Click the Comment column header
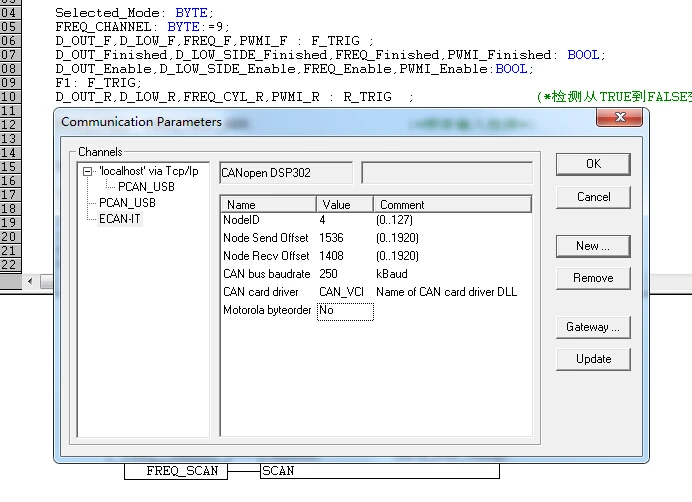The width and height of the screenshot is (692, 502). 452,204
